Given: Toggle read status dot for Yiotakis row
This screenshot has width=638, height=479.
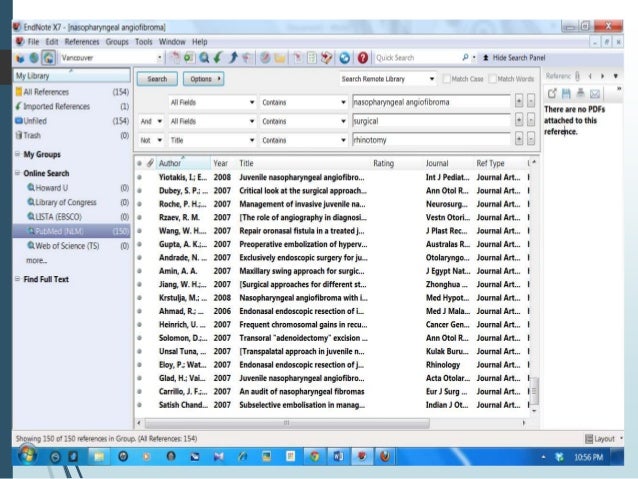Looking at the screenshot, I should [x=140, y=177].
